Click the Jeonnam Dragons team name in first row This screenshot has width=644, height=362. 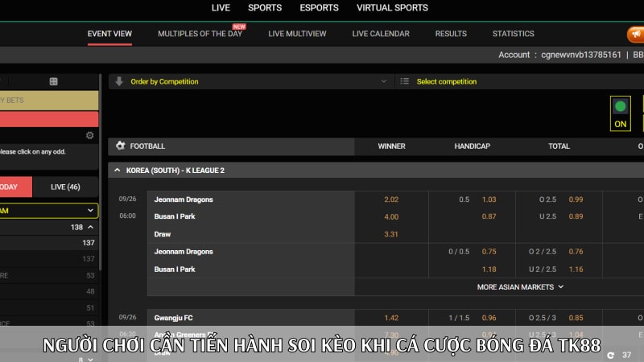tap(184, 200)
